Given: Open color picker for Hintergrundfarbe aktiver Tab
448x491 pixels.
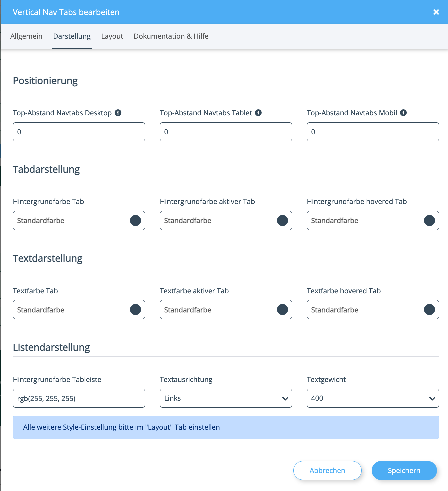Looking at the screenshot, I should (282, 220).
